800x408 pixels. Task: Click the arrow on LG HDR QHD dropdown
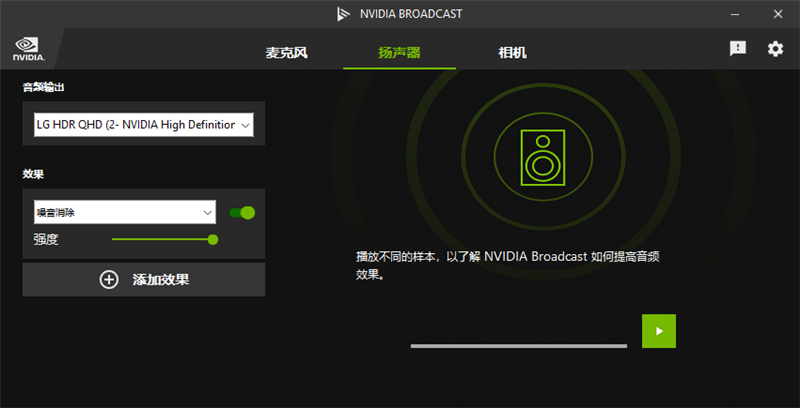tap(245, 125)
